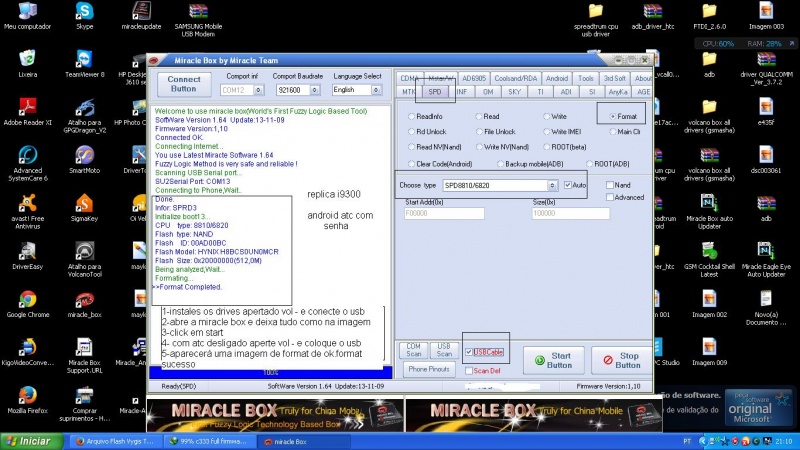Click the COM Scan button

413,350
